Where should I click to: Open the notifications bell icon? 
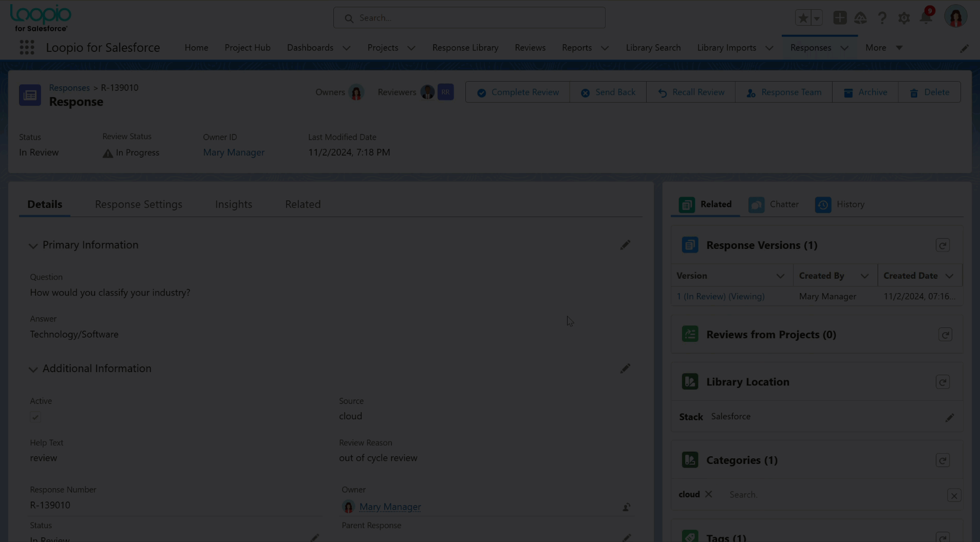[926, 18]
